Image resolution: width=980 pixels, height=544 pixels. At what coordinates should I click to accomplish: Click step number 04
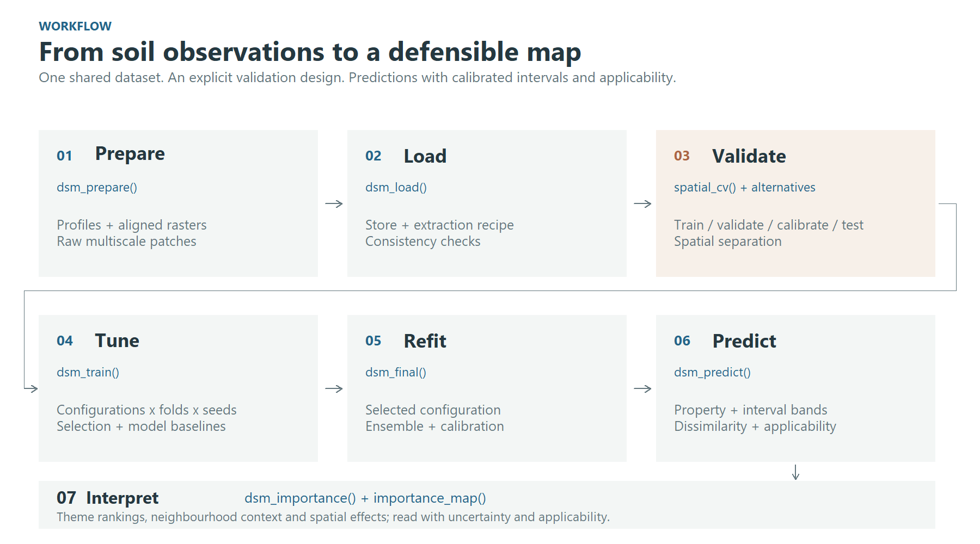tap(65, 341)
